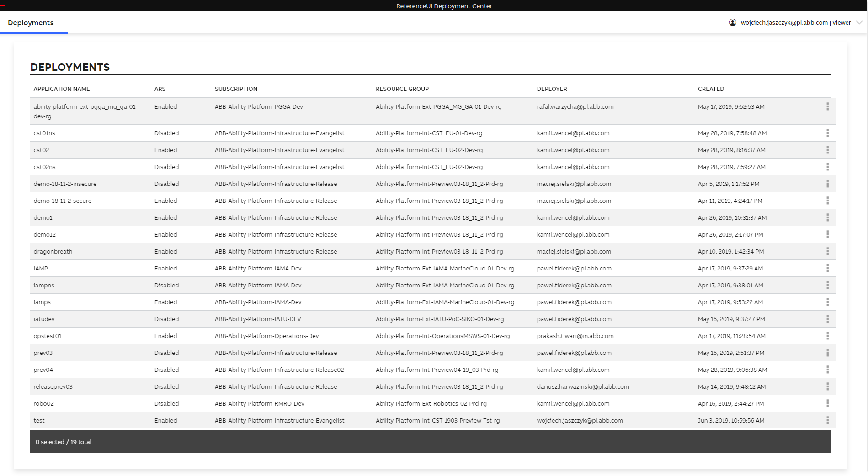
Task: Open kebab menu for cst02ns deployment
Action: (x=827, y=167)
